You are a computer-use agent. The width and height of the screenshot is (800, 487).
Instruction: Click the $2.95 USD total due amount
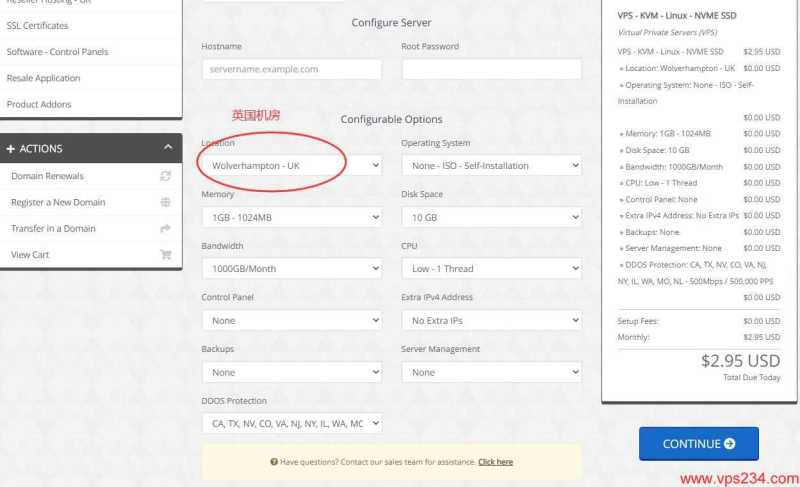coord(740,361)
